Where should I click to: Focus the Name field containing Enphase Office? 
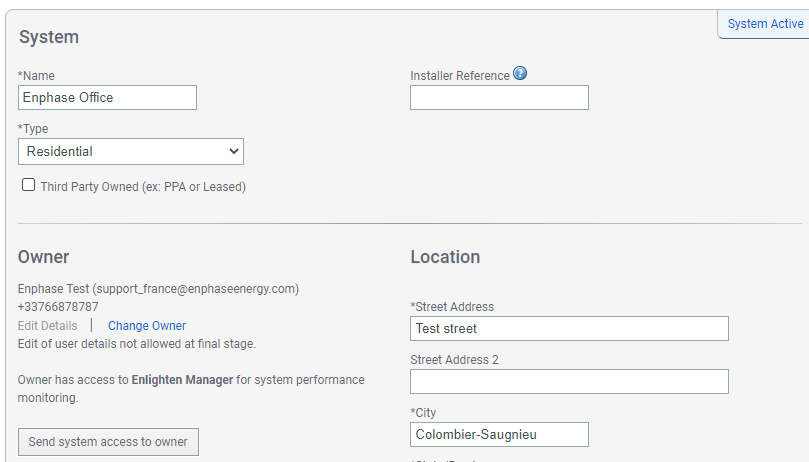(108, 97)
